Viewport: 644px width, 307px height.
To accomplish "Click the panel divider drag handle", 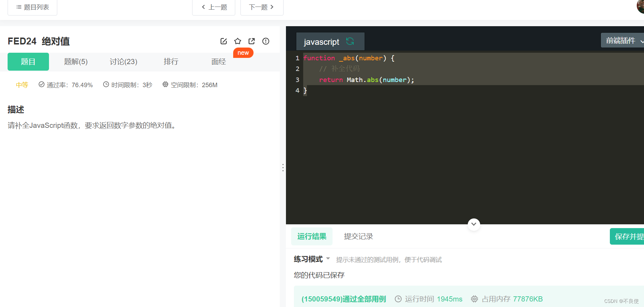I will tap(283, 168).
